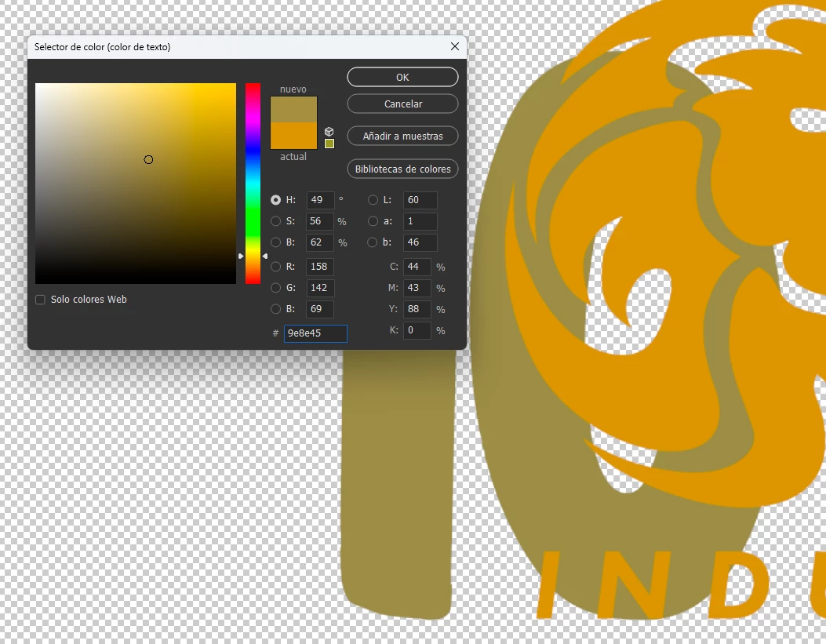Click the brightness field showing 62
Screen dimensions: 826x644
pos(320,242)
